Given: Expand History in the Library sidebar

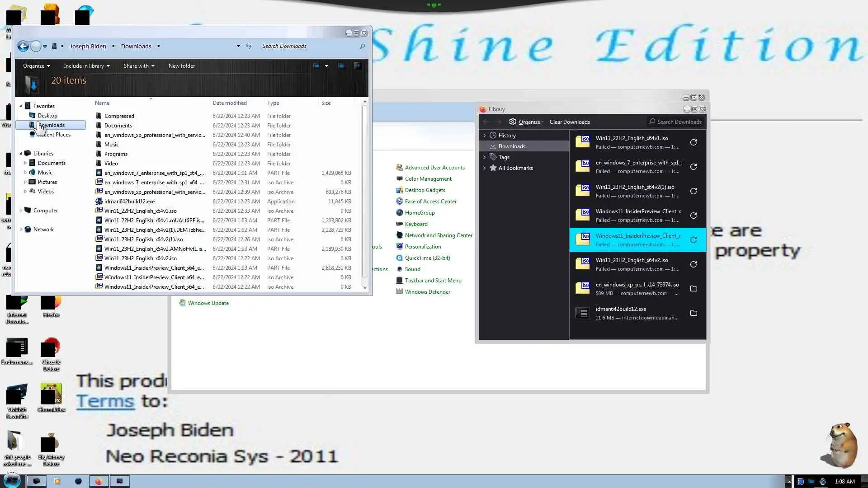Looking at the screenshot, I should 484,136.
